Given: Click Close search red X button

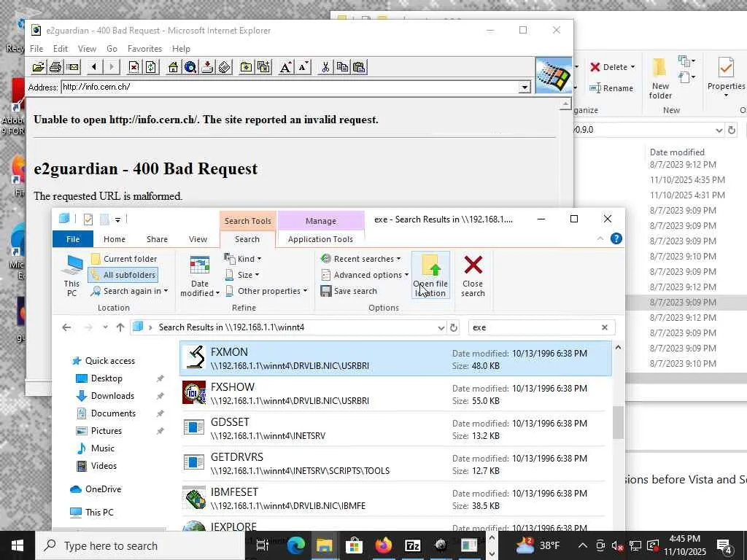Looking at the screenshot, I should pyautogui.click(x=473, y=276).
